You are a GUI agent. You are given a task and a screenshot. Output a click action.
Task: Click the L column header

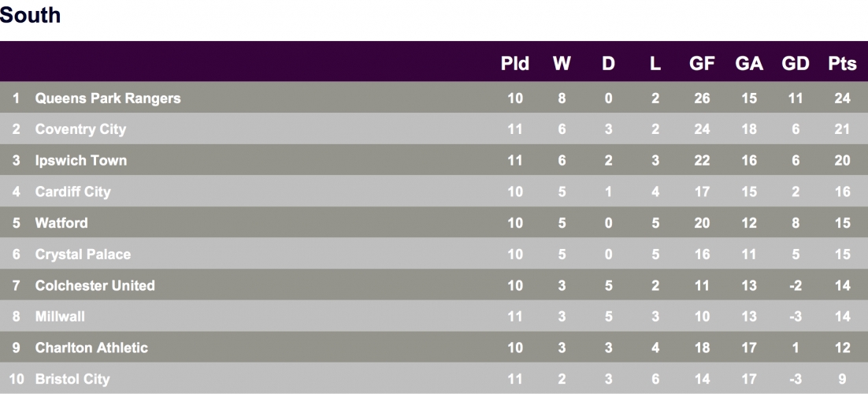click(655, 64)
